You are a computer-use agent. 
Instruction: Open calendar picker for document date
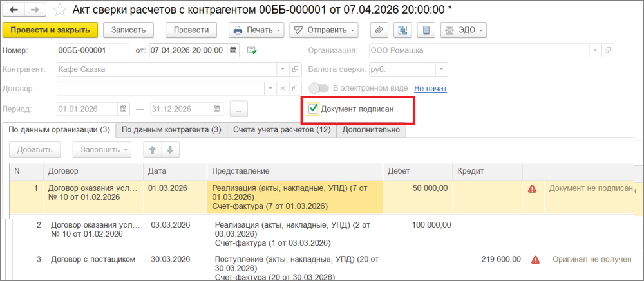(234, 50)
